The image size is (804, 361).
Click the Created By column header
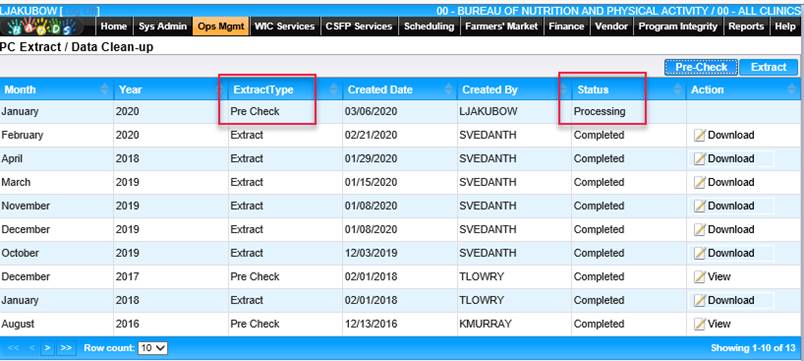[514, 90]
